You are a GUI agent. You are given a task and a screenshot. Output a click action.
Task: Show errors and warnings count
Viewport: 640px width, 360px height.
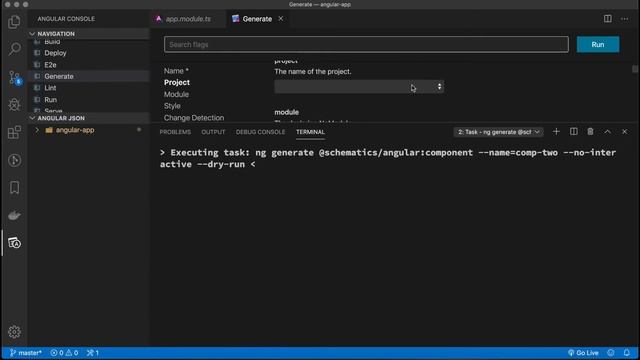[64, 353]
